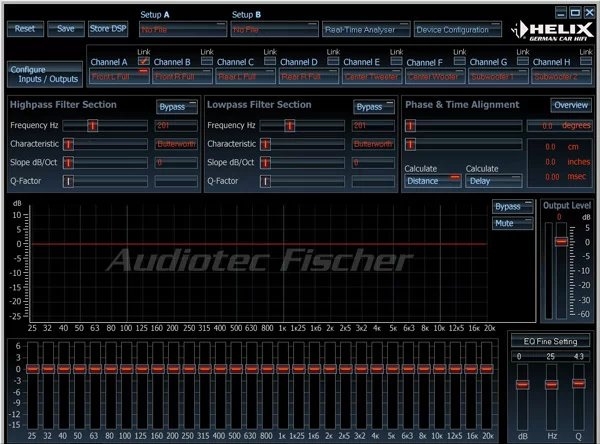600x444 pixels.
Task: Click the Highpass Characteristic Butterworth field
Action: [x=175, y=144]
